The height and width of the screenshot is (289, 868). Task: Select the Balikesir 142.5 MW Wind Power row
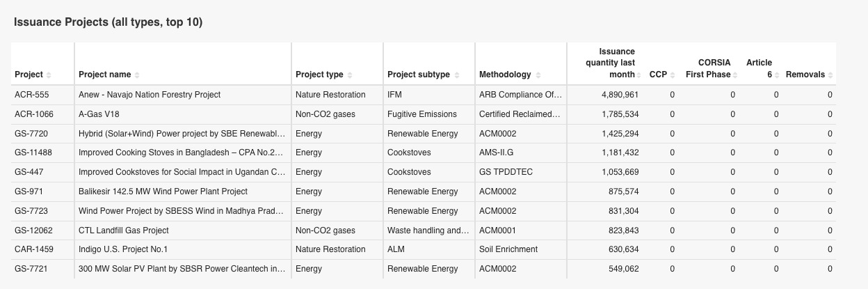click(163, 192)
